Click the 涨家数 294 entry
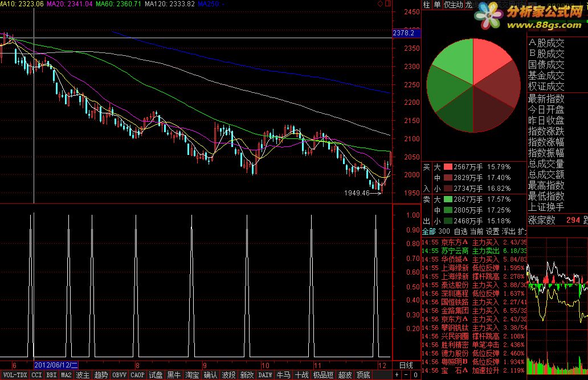 coord(554,220)
